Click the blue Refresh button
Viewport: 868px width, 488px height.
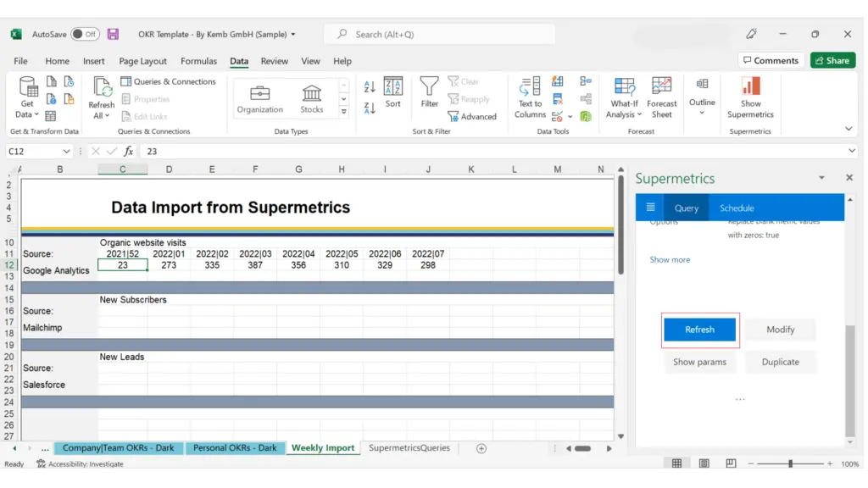pos(699,330)
